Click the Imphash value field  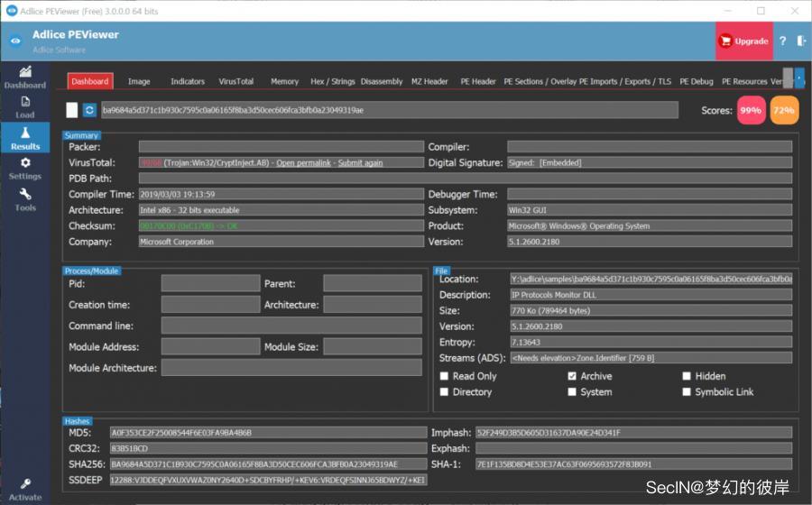coord(634,433)
